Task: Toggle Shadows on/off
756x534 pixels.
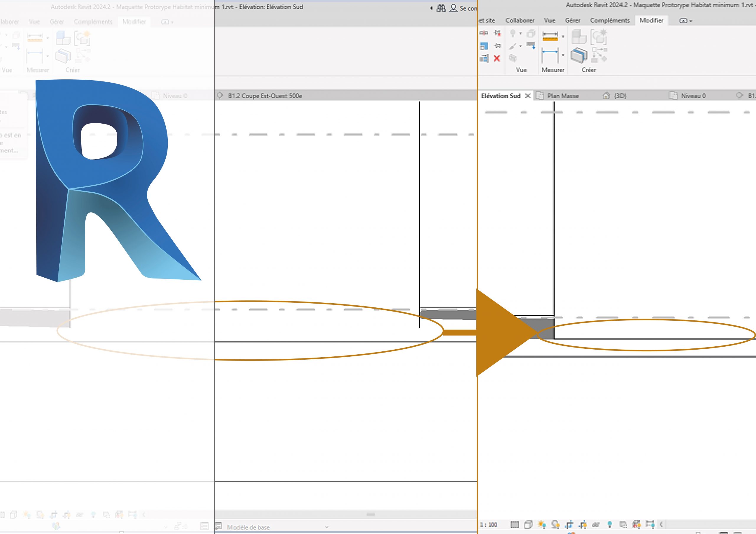Action: point(555,524)
